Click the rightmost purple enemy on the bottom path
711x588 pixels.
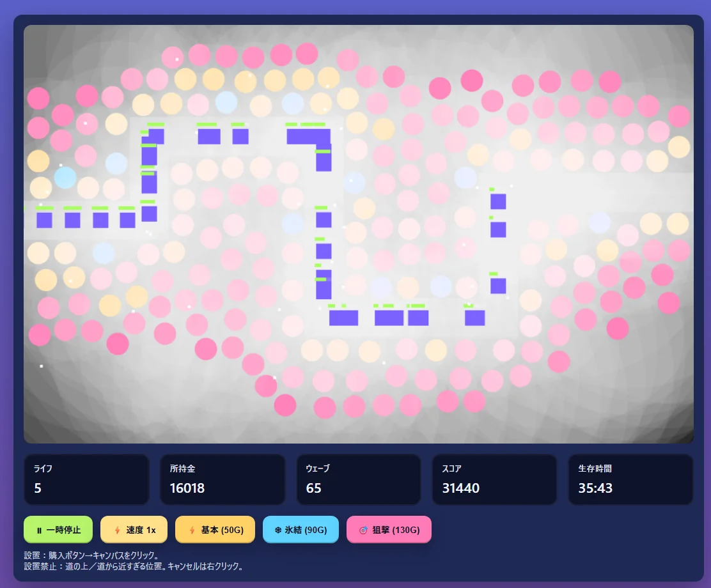[x=474, y=318]
